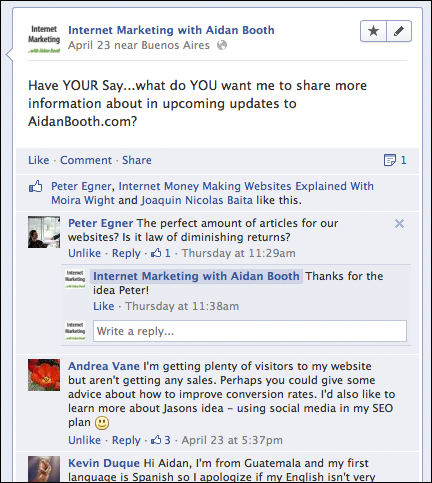
Task: Open Peter Egner's profile picture
Action: (x=44, y=232)
